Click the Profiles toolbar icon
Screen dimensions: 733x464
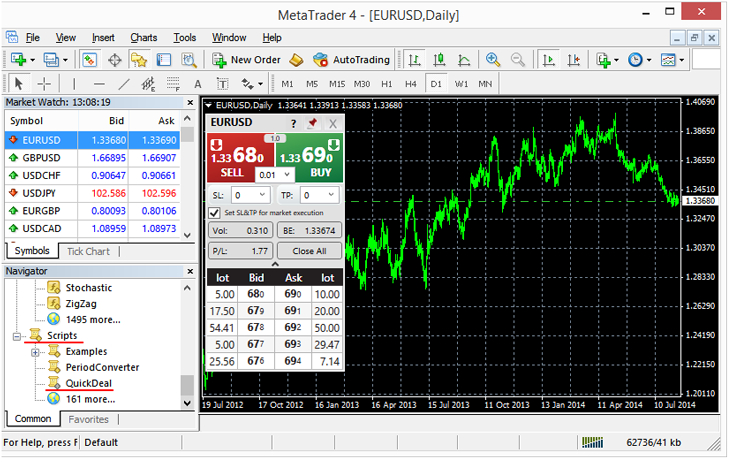pyautogui.click(x=51, y=60)
